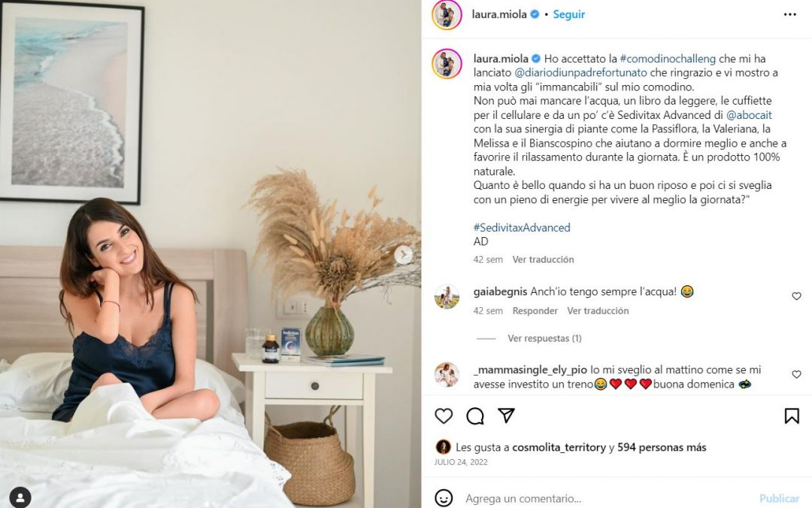Advance to next photo with the carousel arrow

pyautogui.click(x=404, y=254)
